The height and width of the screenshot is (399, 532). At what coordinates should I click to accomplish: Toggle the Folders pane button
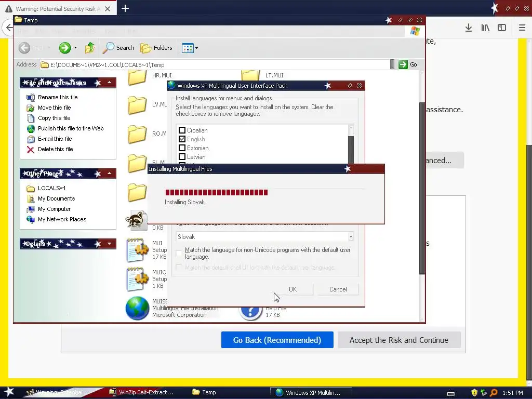[x=156, y=48]
